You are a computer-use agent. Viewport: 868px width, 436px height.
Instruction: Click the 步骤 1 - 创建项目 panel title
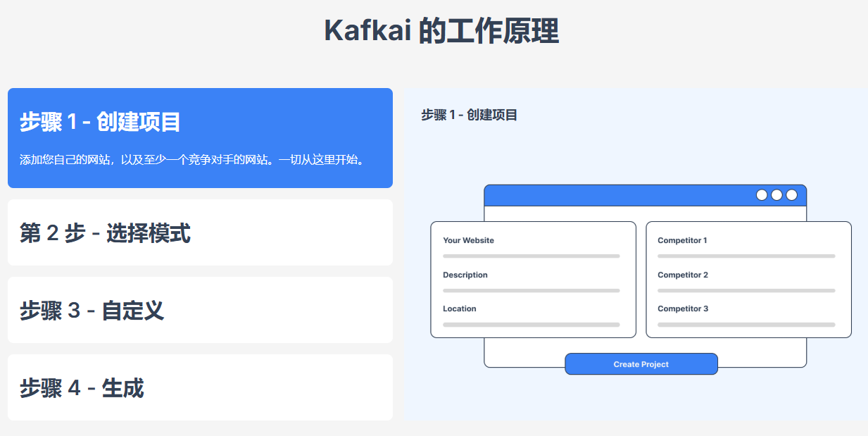point(470,115)
